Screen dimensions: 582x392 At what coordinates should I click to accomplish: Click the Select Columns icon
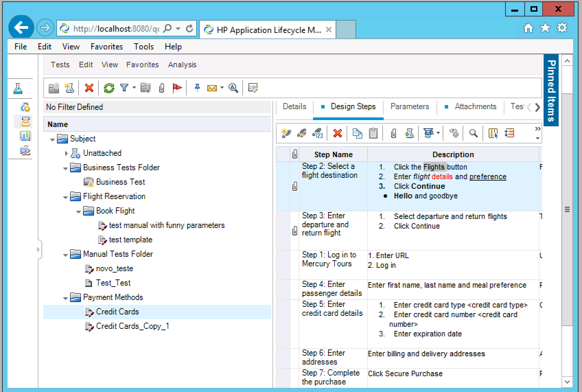click(493, 133)
